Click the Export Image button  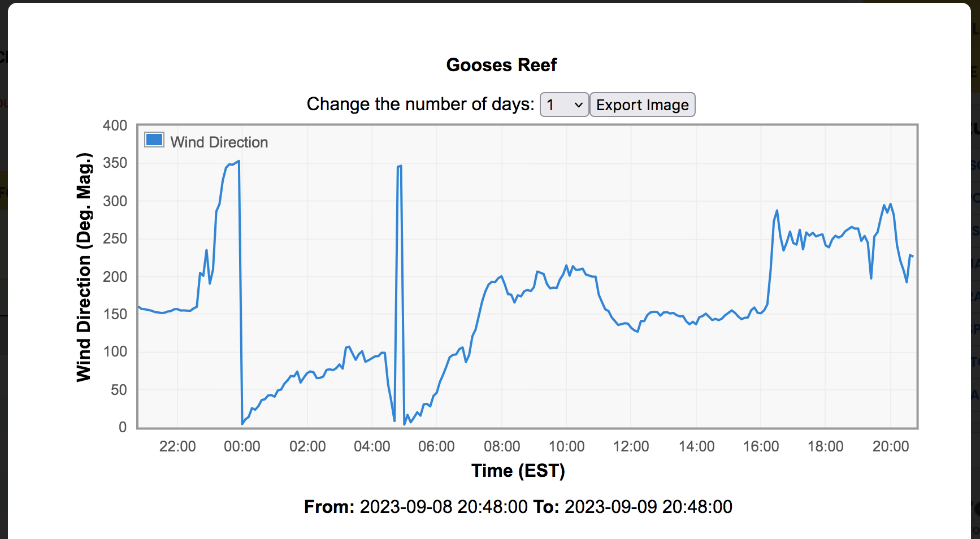642,105
